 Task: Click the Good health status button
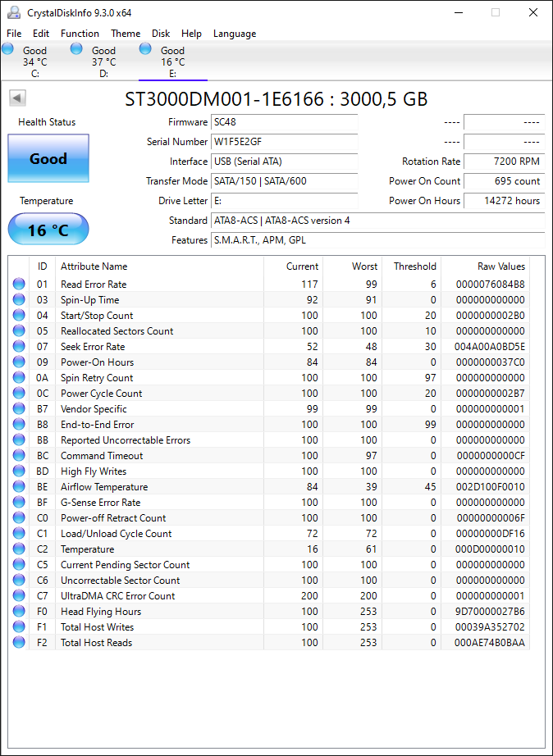[48, 158]
